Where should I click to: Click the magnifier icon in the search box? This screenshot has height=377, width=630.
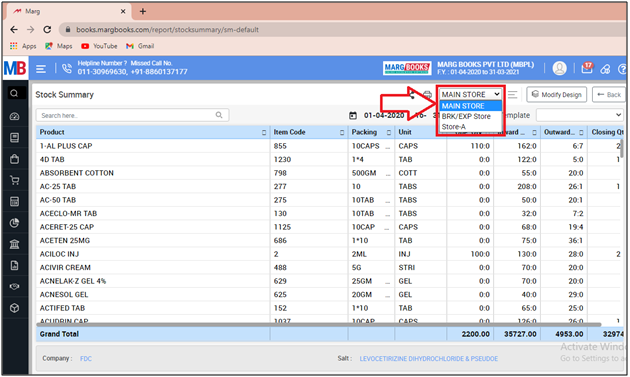tap(219, 115)
